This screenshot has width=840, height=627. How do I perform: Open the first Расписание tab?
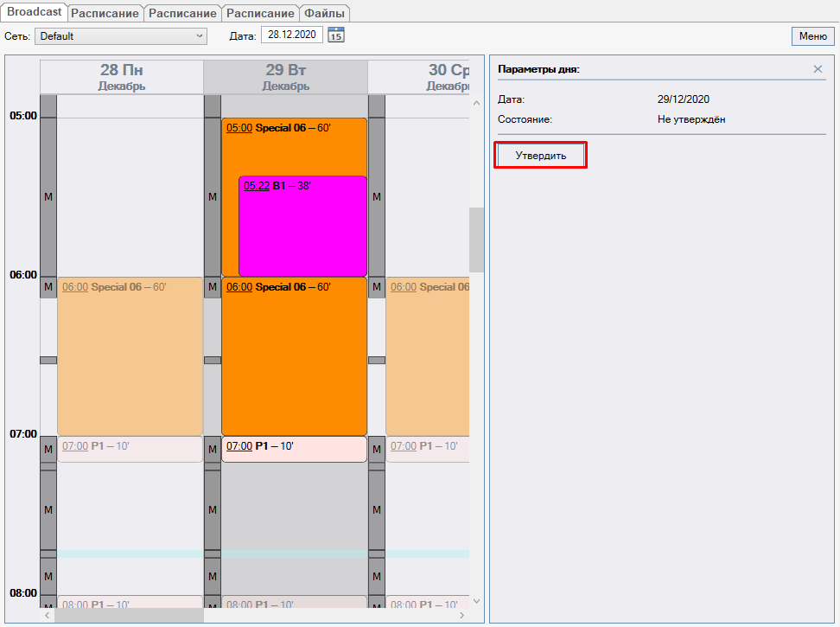105,13
